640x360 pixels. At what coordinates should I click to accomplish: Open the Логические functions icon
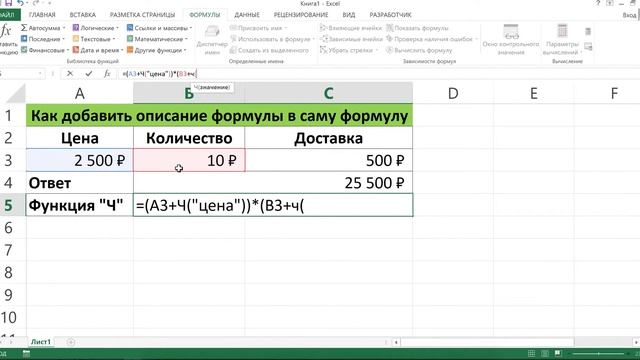coord(76,28)
